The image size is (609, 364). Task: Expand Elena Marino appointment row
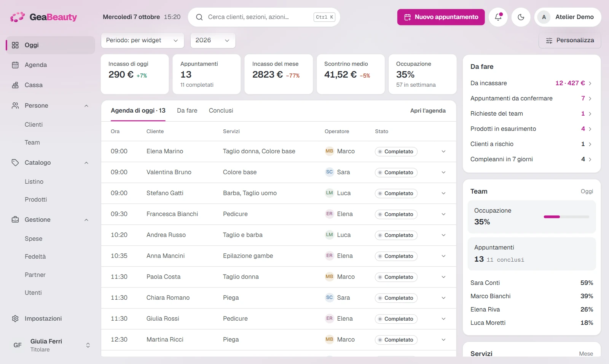pos(443,151)
